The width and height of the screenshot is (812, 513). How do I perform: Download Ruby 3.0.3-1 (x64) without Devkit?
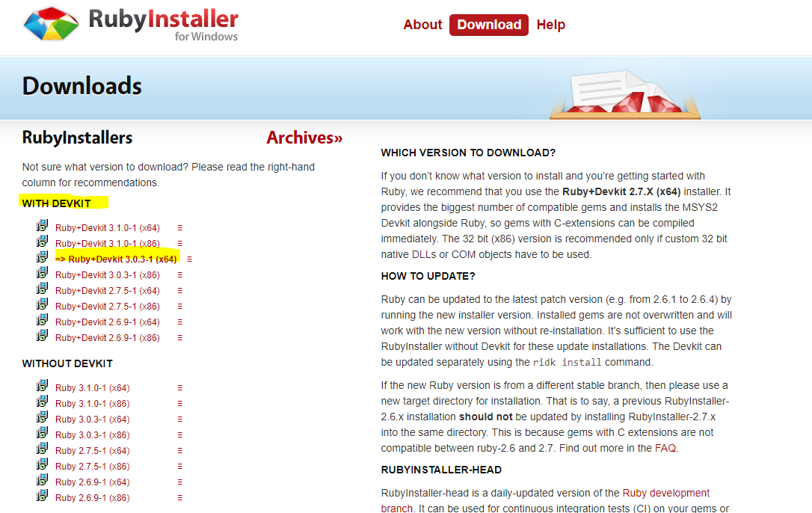(93, 420)
